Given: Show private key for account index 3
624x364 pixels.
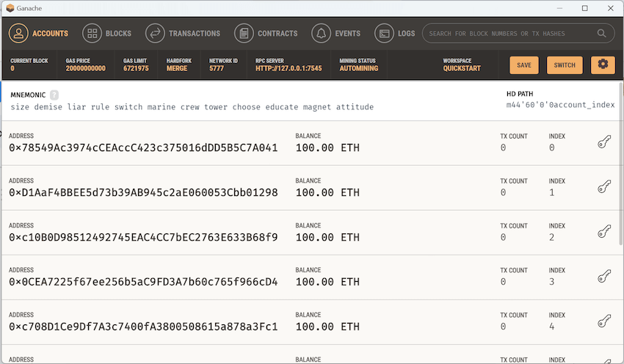Looking at the screenshot, I should (604, 276).
